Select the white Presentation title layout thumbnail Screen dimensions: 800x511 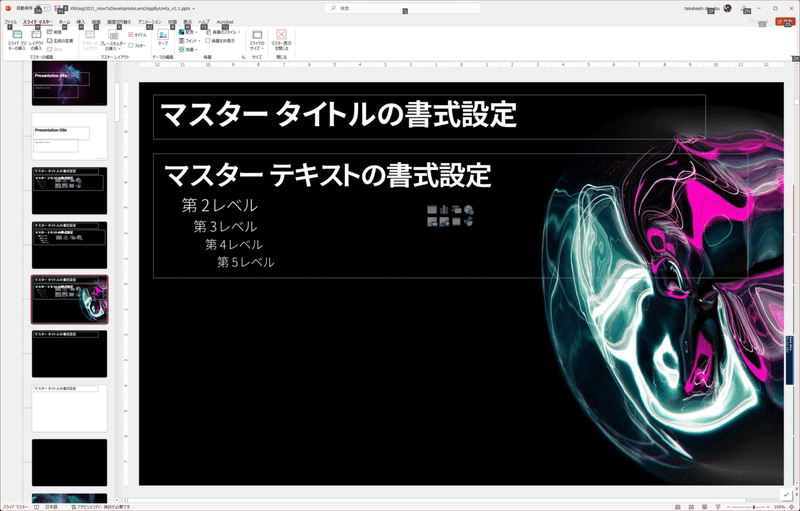(69, 136)
